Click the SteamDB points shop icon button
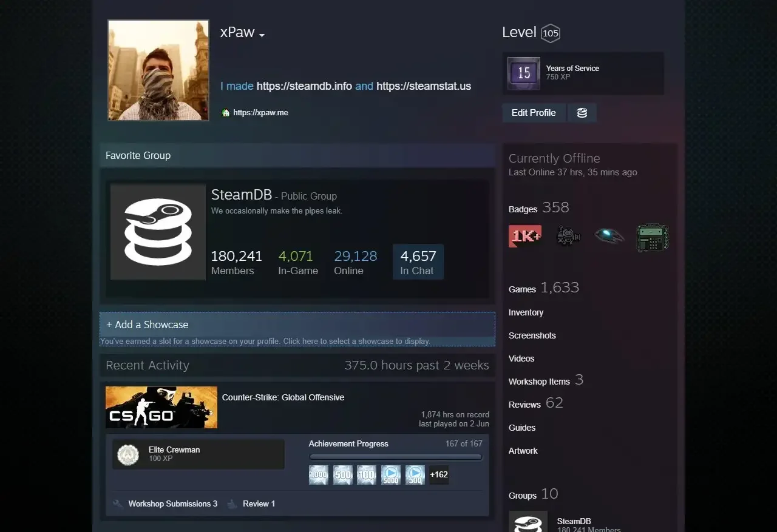Screen dimensions: 777x532 (582, 113)
